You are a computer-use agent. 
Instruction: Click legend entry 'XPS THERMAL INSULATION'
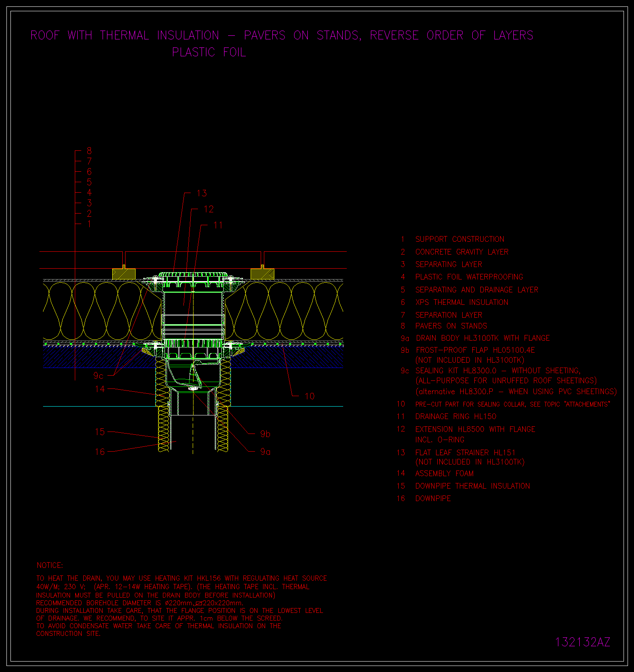(462, 302)
